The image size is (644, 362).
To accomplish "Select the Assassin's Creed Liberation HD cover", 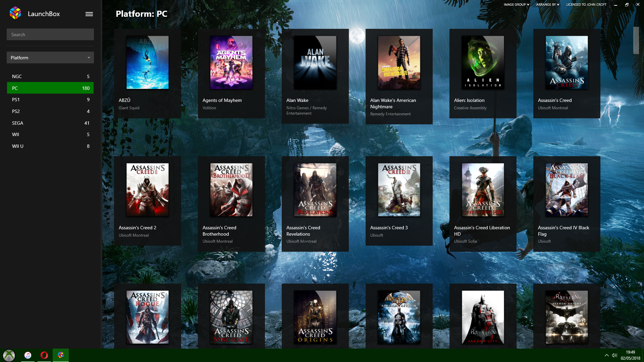I will pos(483,190).
